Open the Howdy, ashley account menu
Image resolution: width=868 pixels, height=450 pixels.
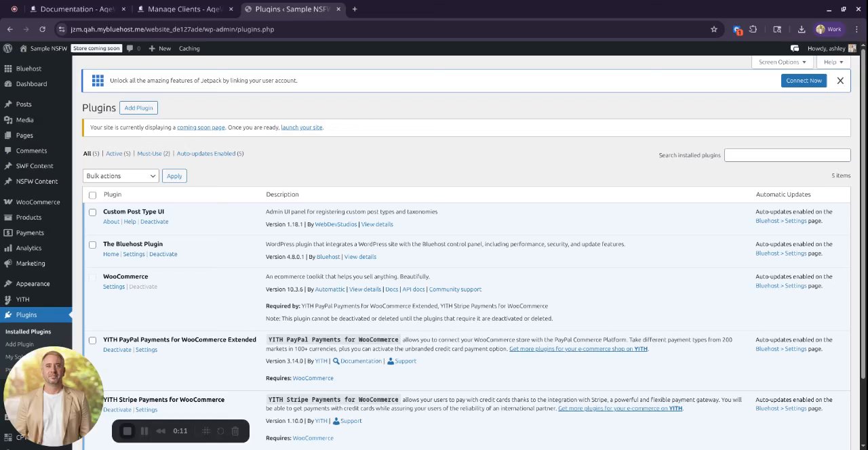point(831,48)
